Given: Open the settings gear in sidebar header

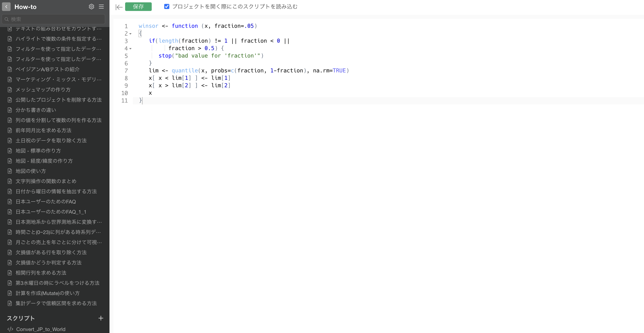Looking at the screenshot, I should pyautogui.click(x=91, y=7).
